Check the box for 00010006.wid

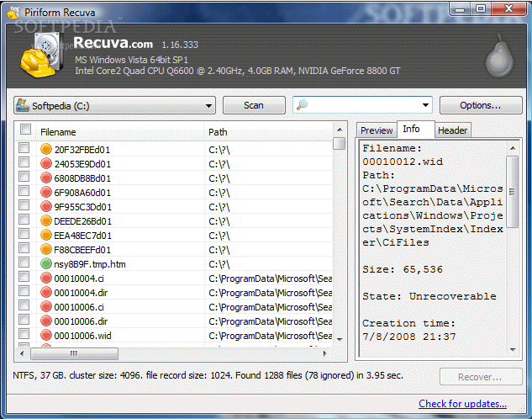pos(24,333)
